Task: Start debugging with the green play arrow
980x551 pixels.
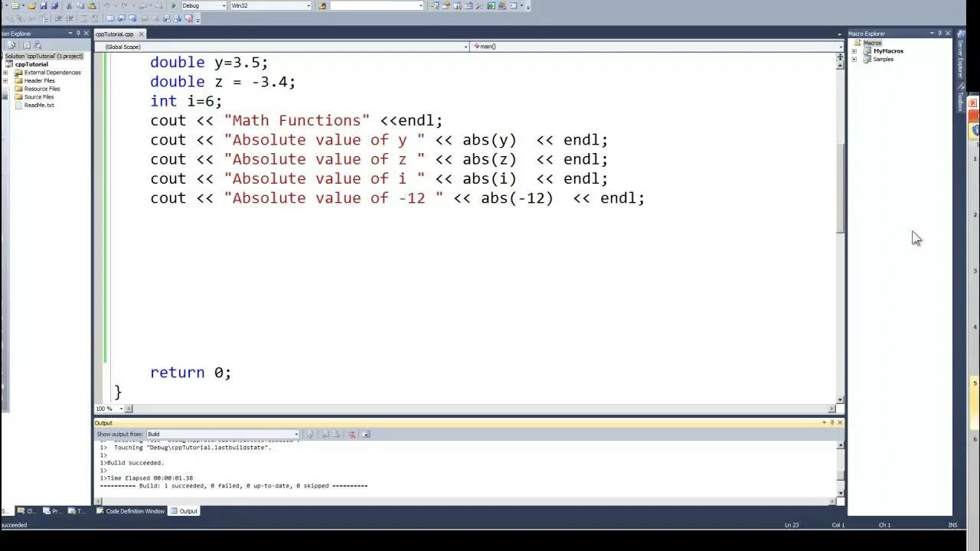Action: click(x=173, y=5)
